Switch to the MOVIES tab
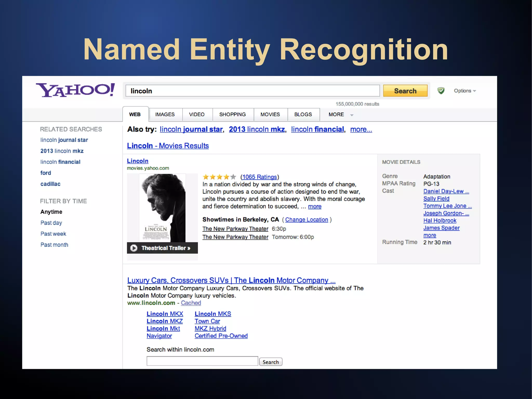The height and width of the screenshot is (399, 532). point(270,115)
